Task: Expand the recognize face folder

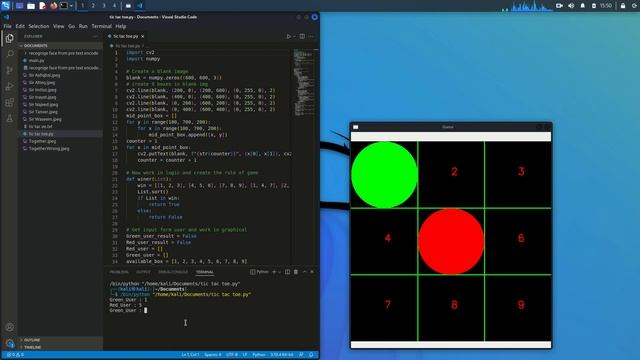Action: [x=61, y=53]
